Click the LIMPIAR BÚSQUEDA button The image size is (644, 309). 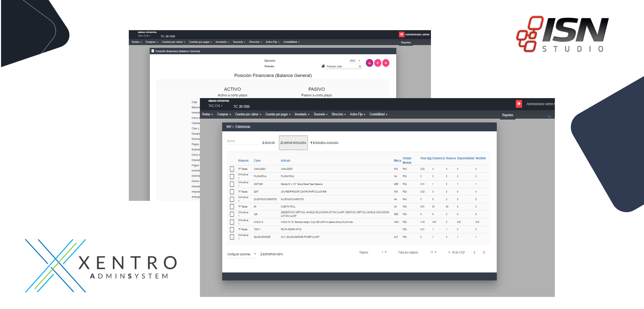pos(293,143)
